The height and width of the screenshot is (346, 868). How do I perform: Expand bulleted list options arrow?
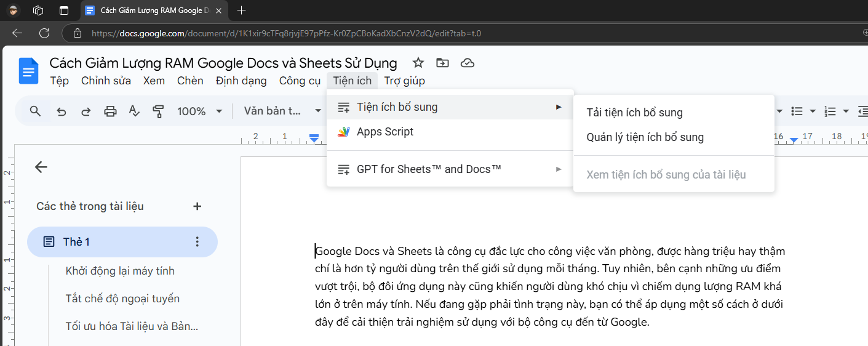click(x=813, y=111)
